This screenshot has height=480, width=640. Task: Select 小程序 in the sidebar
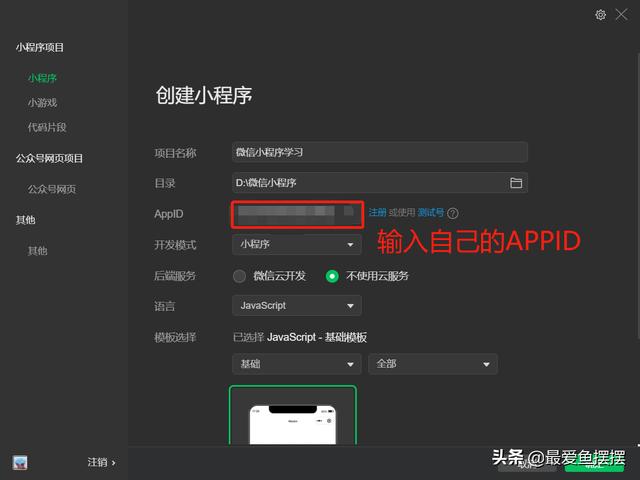[x=42, y=78]
